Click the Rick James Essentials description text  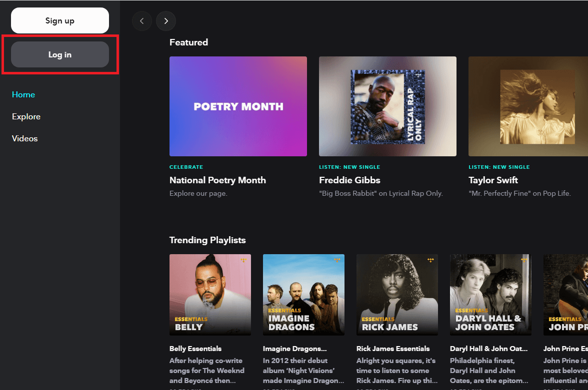point(397,371)
